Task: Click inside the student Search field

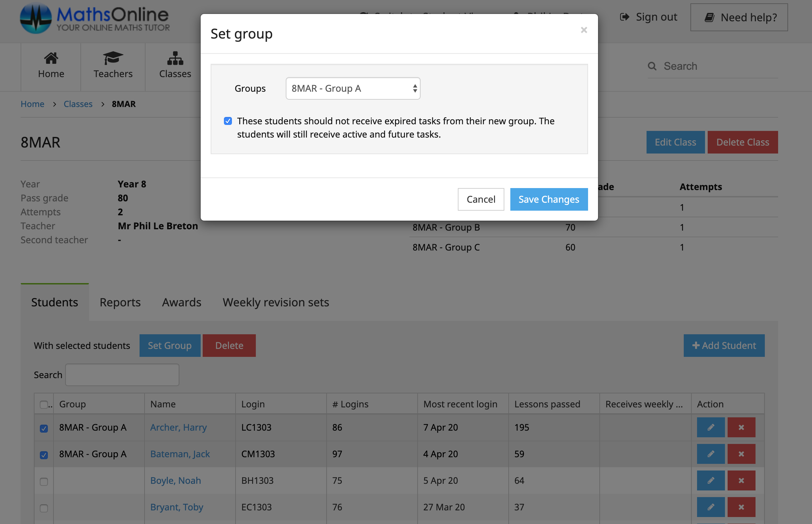Action: click(x=122, y=374)
